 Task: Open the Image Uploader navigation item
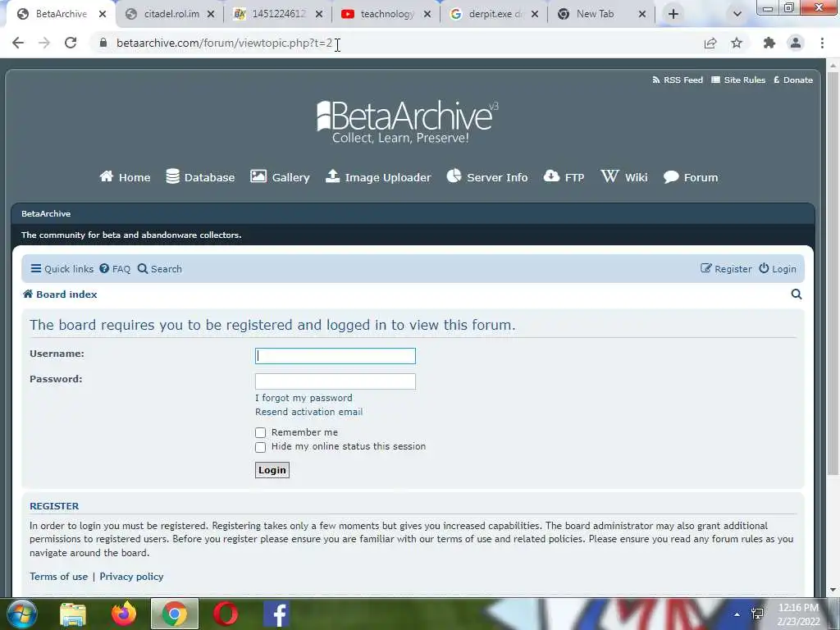(377, 177)
